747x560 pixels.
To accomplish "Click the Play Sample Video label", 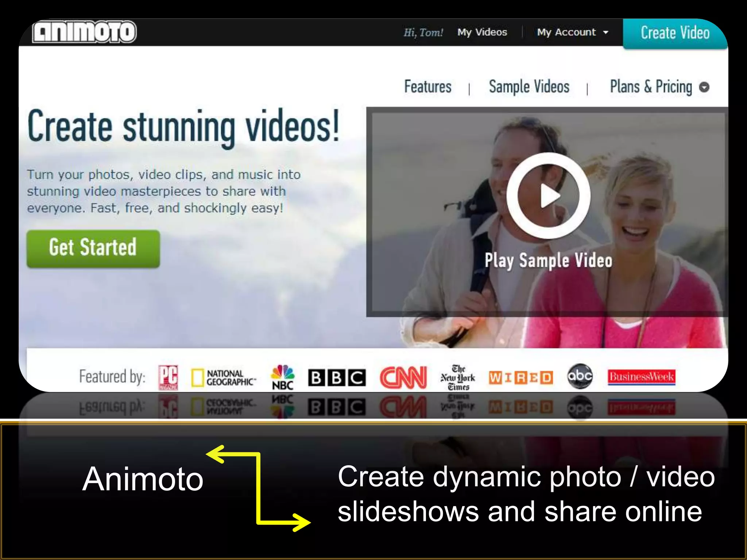I will point(548,261).
